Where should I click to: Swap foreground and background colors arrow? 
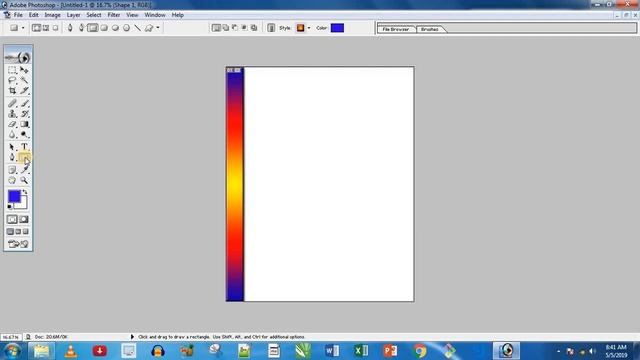pyautogui.click(x=25, y=191)
